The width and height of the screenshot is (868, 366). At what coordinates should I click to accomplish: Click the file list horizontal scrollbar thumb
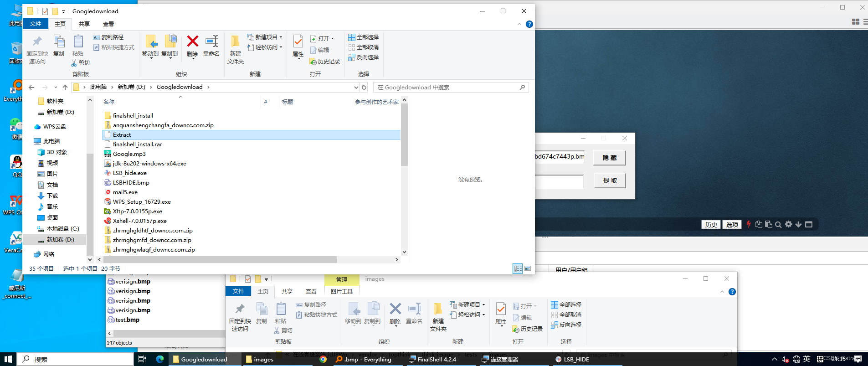click(x=220, y=259)
